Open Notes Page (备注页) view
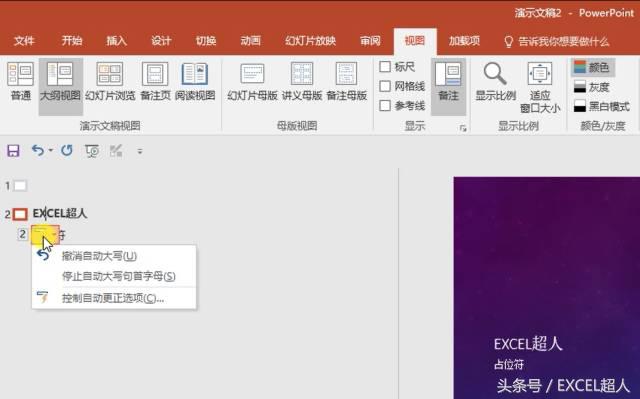This screenshot has width=640, height=399. pyautogui.click(x=155, y=82)
